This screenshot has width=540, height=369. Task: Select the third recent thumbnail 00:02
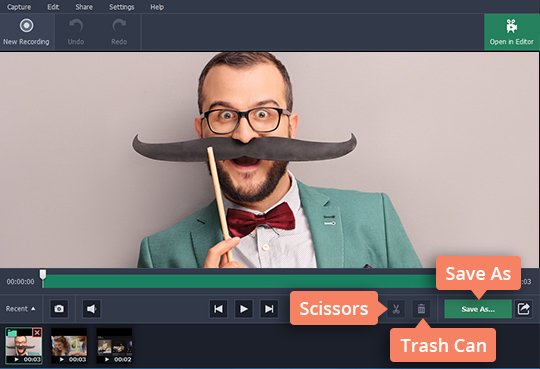pos(114,346)
